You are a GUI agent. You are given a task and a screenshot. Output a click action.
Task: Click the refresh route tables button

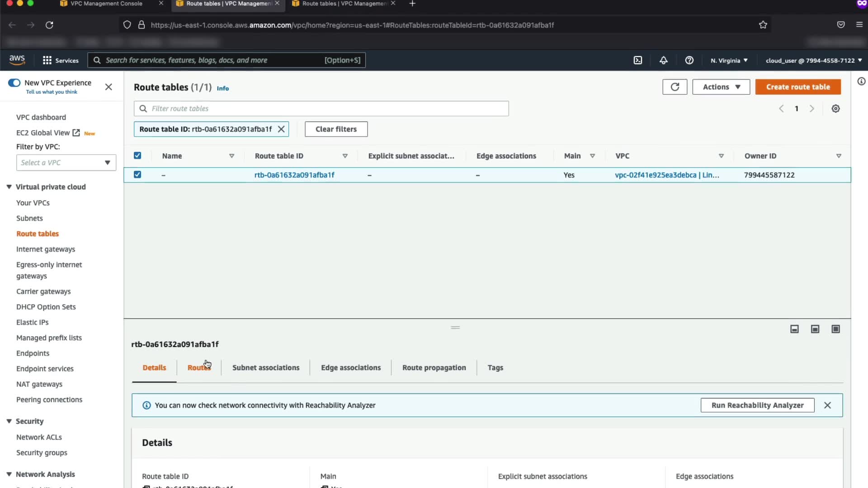point(675,87)
